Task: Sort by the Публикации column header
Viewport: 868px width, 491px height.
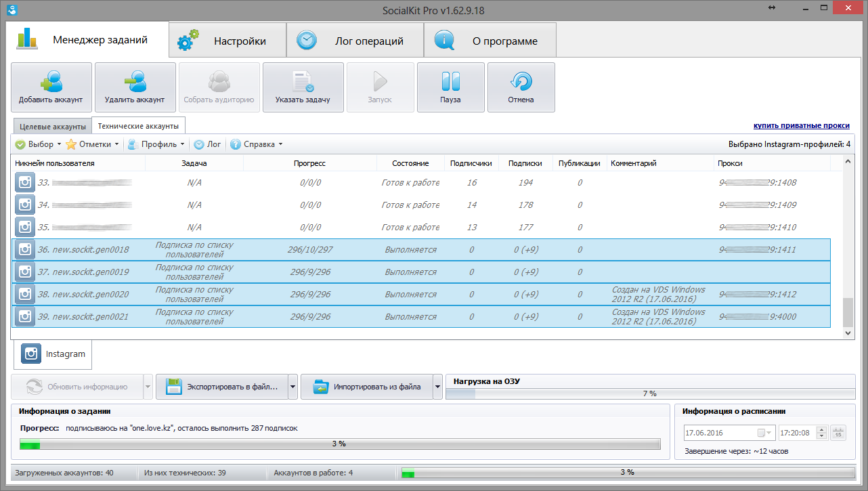Action: click(x=579, y=163)
